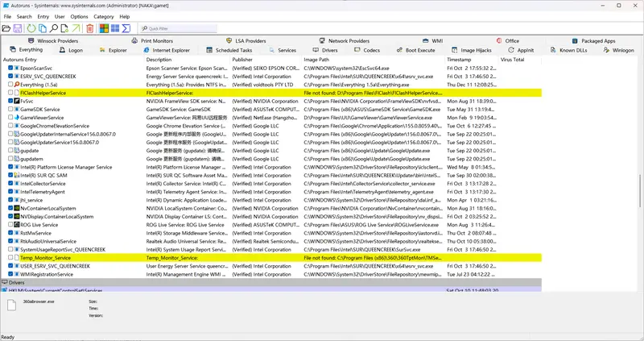Disable IntelTelemetryAgent entry checkbox
The image size is (644, 341).
(10, 192)
